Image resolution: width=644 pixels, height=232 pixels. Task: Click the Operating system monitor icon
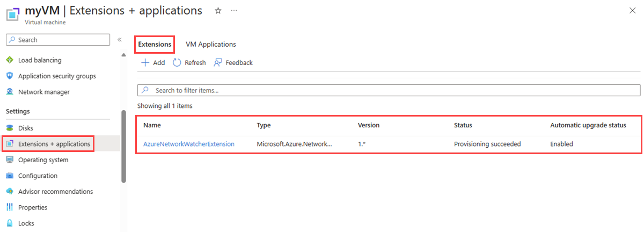point(10,160)
